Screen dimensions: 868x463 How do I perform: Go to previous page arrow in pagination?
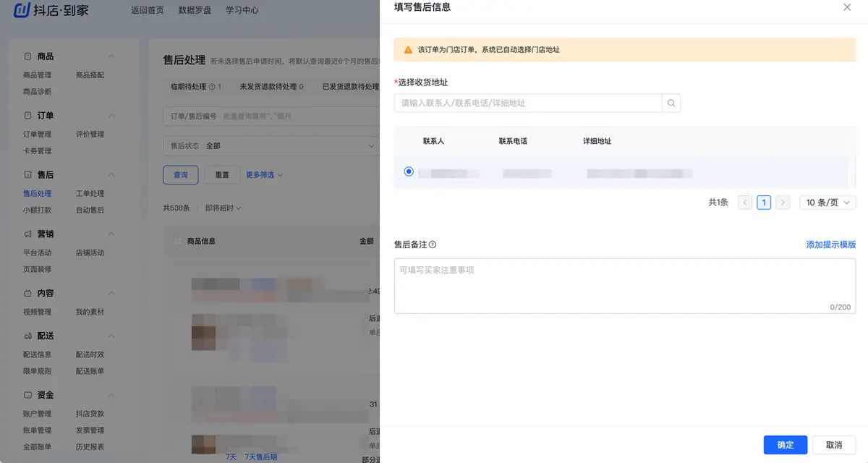point(745,203)
